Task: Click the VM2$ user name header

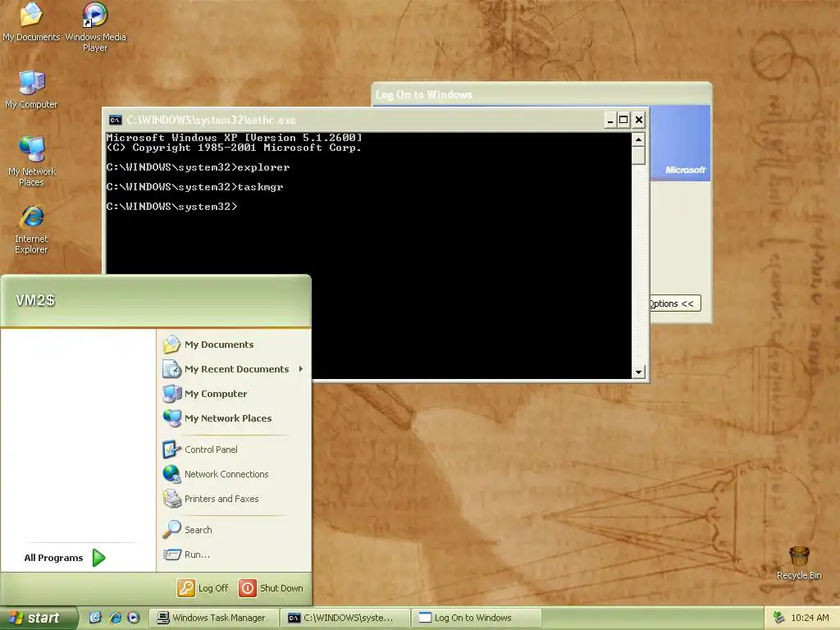Action: pyautogui.click(x=35, y=300)
